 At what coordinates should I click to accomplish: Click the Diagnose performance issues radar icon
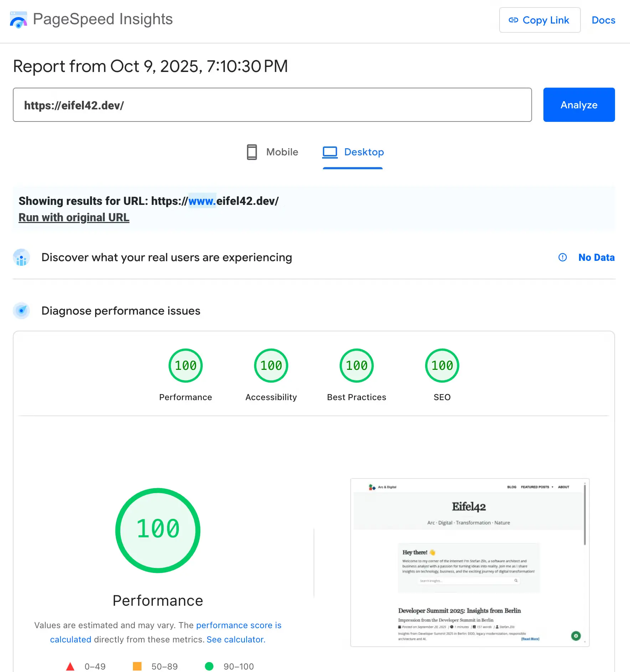[21, 311]
